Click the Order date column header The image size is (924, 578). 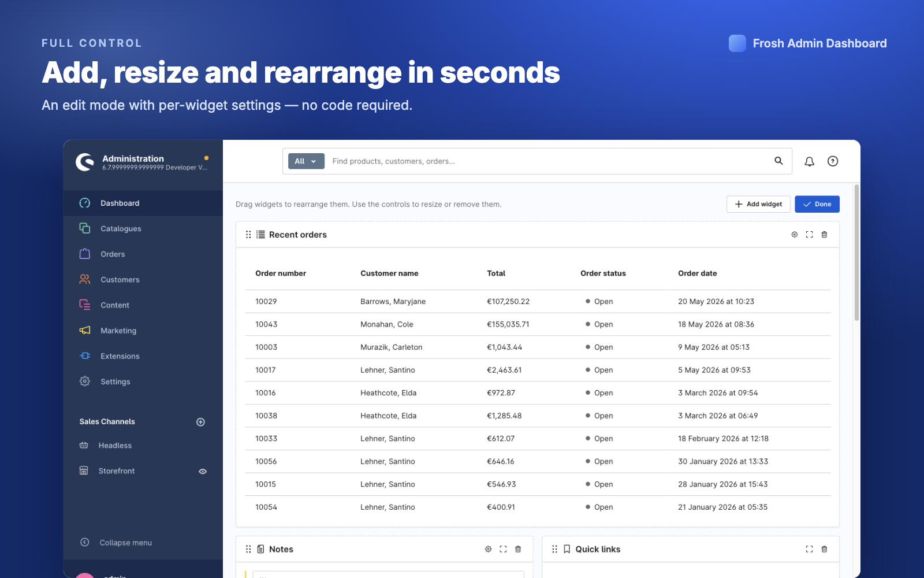697,273
